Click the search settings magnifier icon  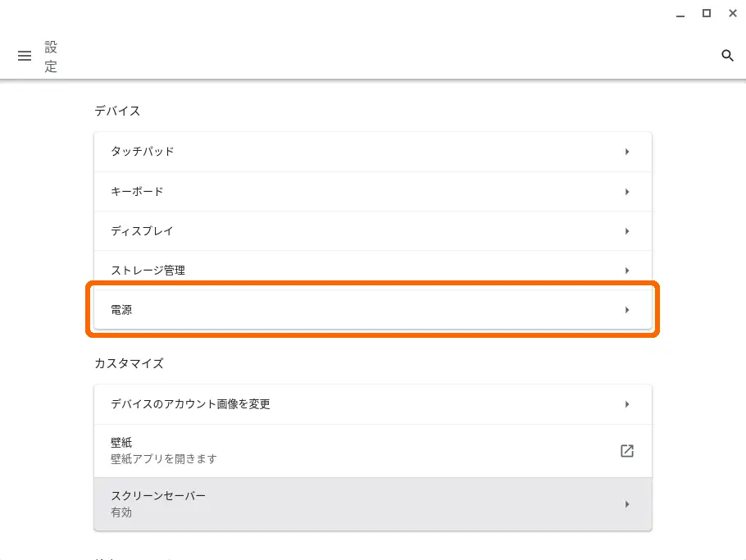click(727, 56)
